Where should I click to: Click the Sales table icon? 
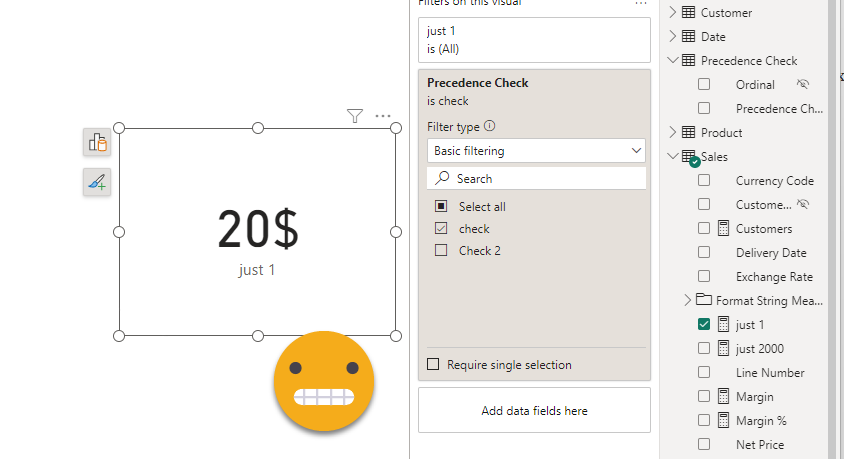point(689,157)
